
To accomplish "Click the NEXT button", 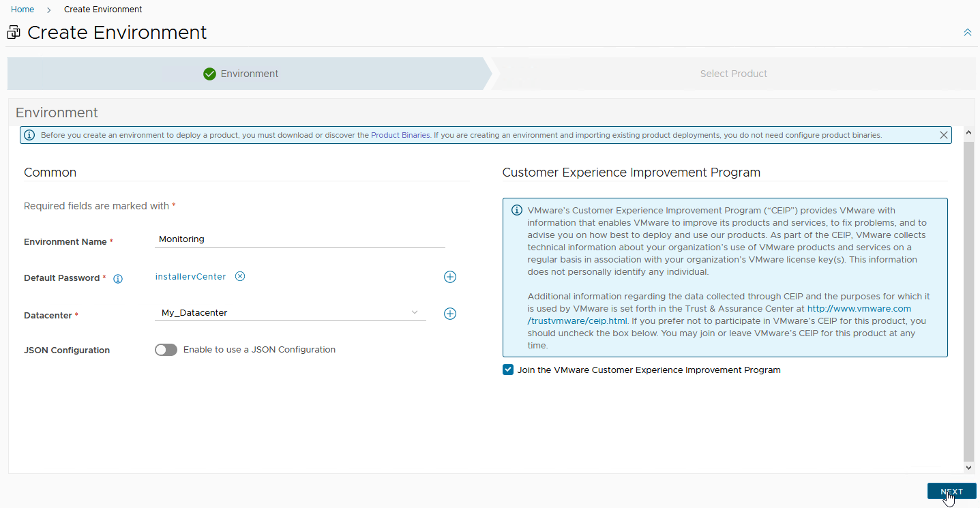I will click(951, 492).
